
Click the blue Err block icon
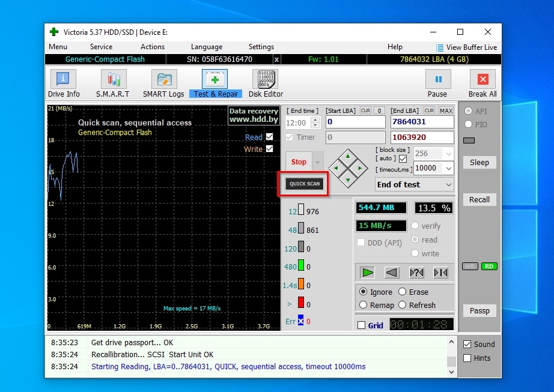pos(300,321)
